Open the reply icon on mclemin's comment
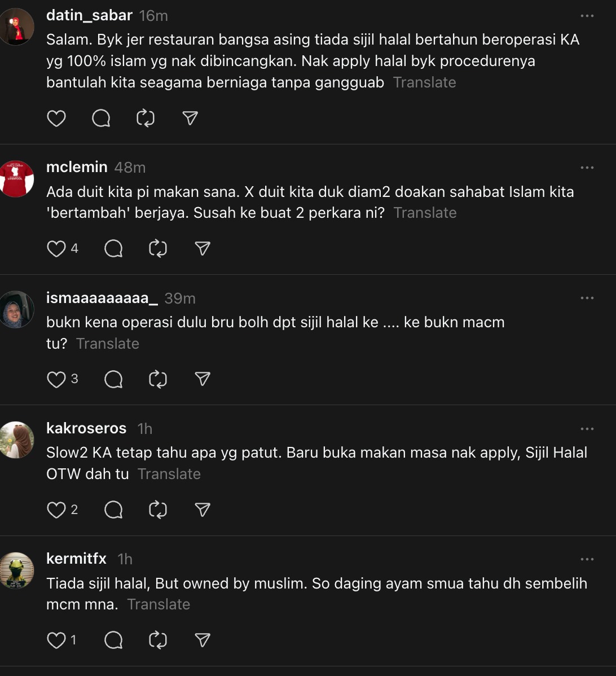The image size is (616, 676). click(x=113, y=248)
